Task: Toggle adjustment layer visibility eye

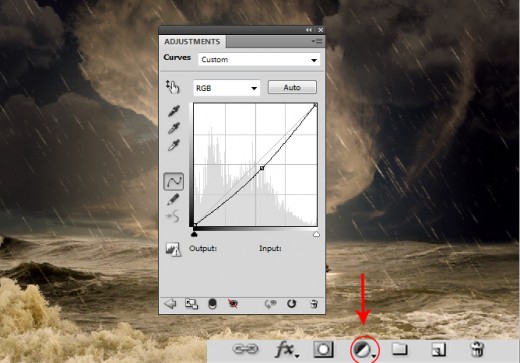Action: pos(233,304)
